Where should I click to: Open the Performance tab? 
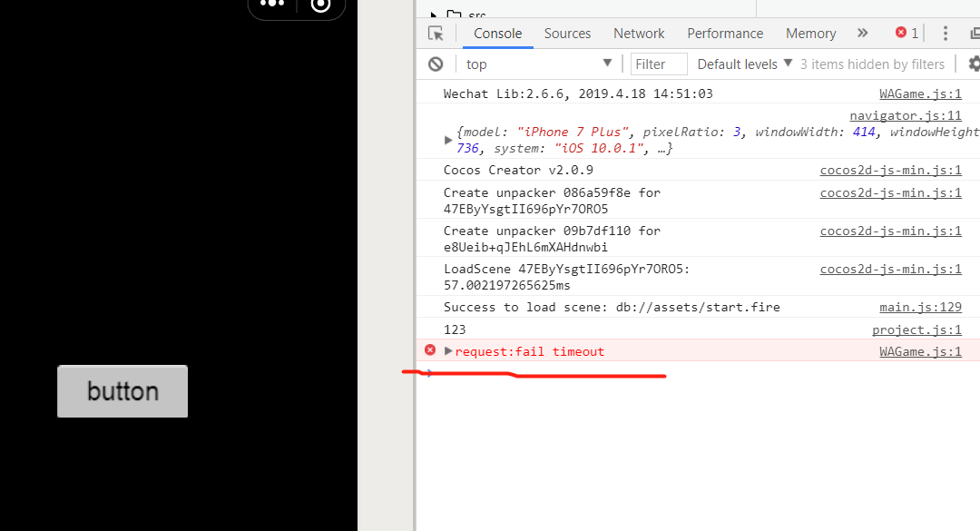coord(725,34)
